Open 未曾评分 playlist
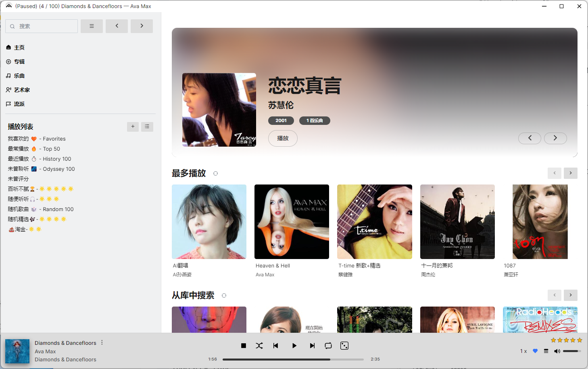 18,179
